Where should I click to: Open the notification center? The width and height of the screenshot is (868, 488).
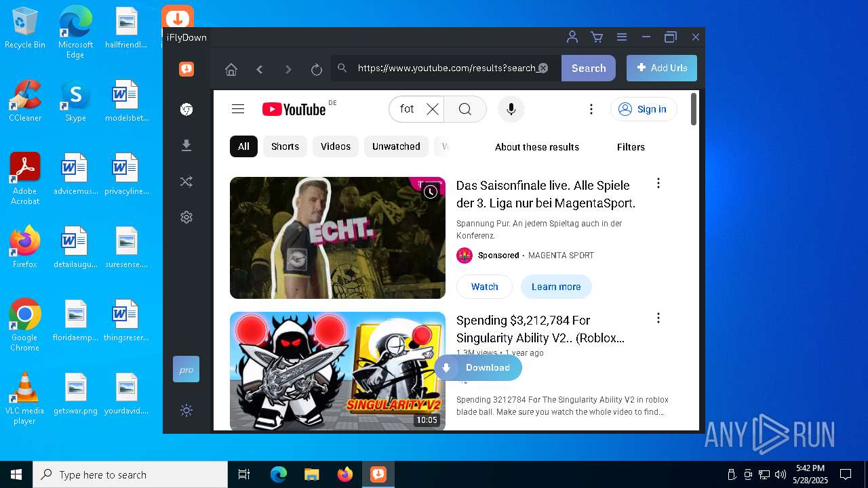tap(846, 474)
